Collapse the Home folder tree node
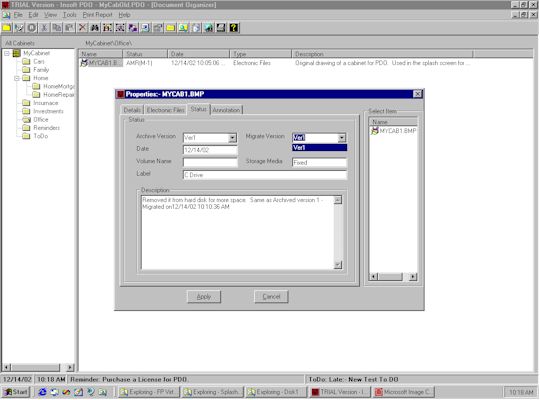Image resolution: width=540 pixels, height=400 pixels. coord(17,78)
